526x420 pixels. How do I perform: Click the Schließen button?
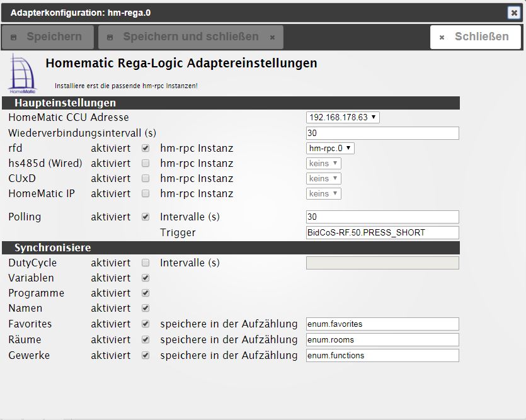pyautogui.click(x=476, y=37)
